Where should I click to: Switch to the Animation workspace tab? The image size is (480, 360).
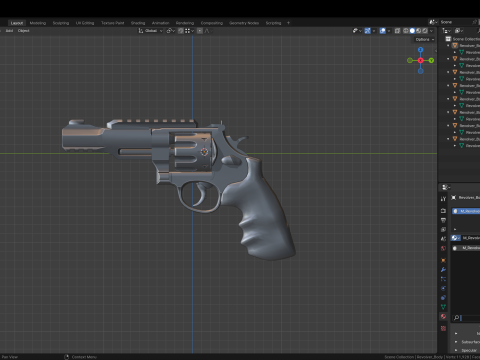pyautogui.click(x=160, y=23)
